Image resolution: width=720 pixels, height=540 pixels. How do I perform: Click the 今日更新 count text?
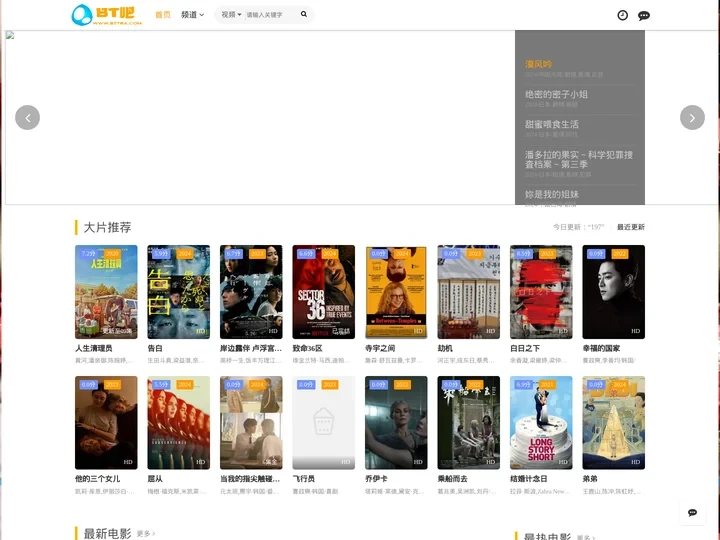578,227
